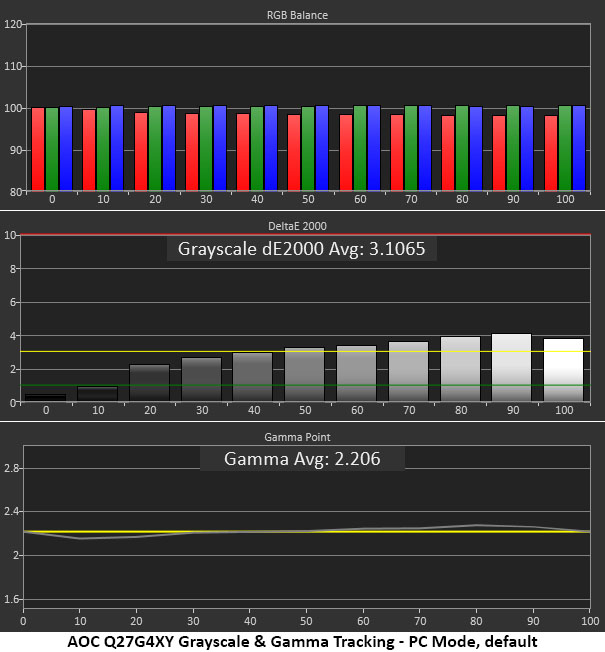Click the DeltaE bar at 50
Screen dimensions: 605x652
(x=304, y=375)
